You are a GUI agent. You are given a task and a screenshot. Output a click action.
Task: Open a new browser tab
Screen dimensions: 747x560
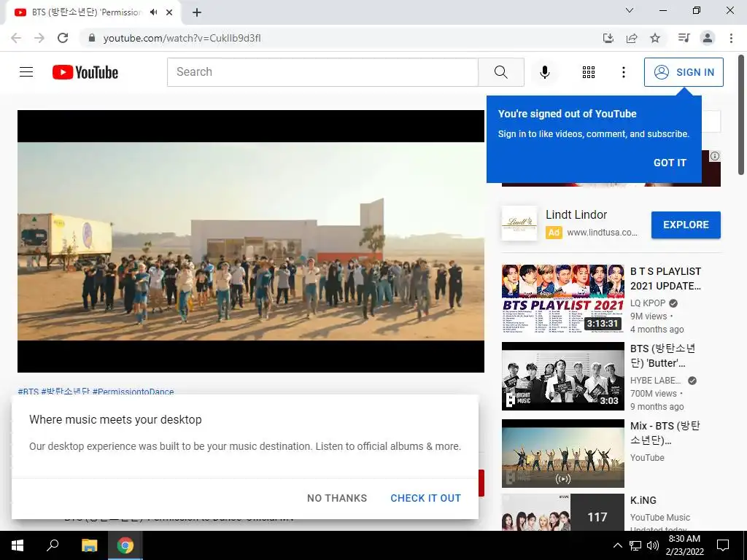(x=197, y=12)
